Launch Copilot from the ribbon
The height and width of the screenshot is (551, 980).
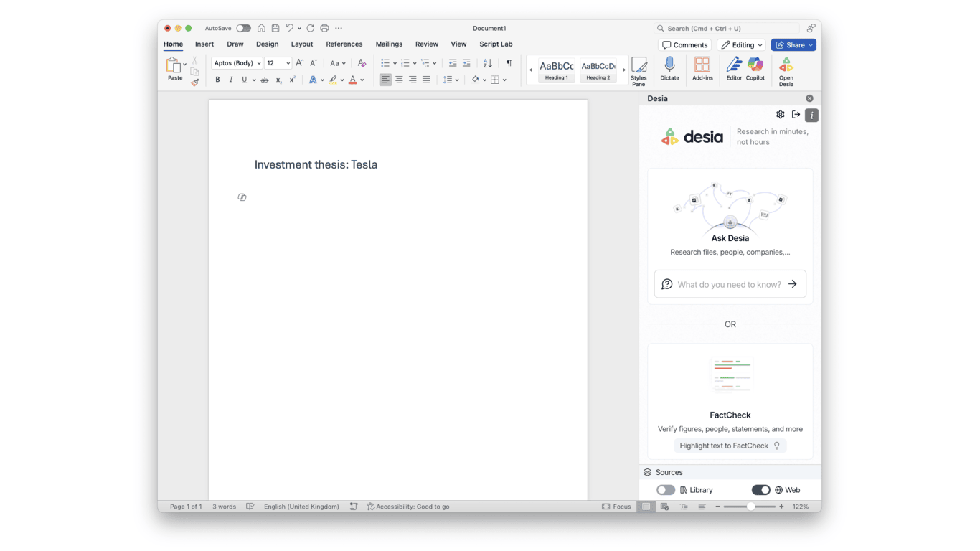[755, 69]
